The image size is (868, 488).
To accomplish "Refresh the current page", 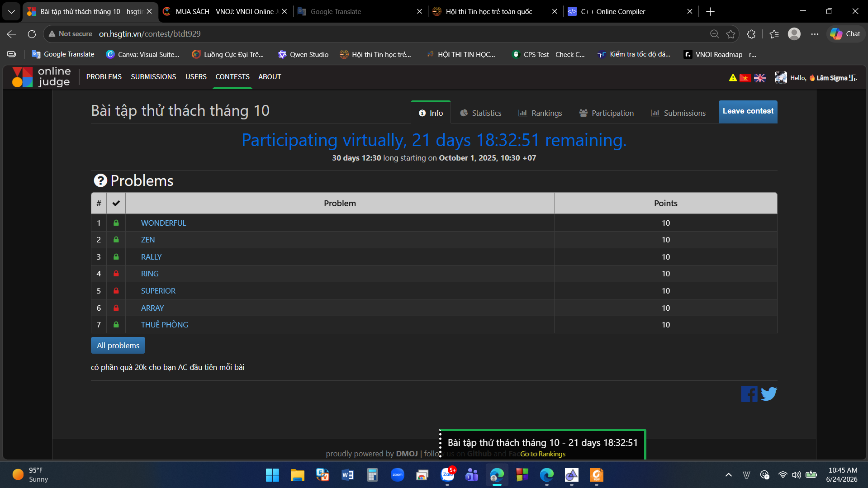I will click(32, 34).
